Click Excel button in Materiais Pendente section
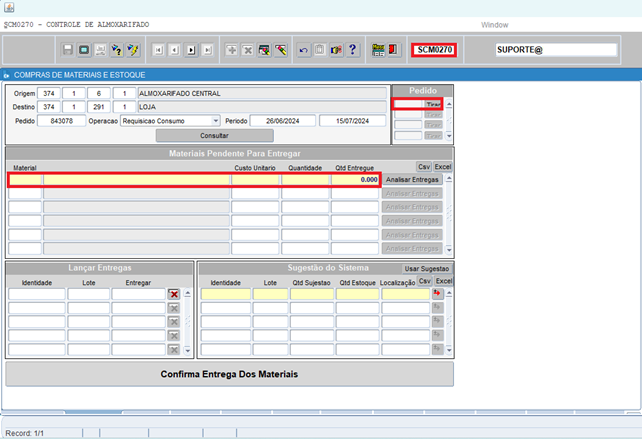642x439 pixels. 442,167
